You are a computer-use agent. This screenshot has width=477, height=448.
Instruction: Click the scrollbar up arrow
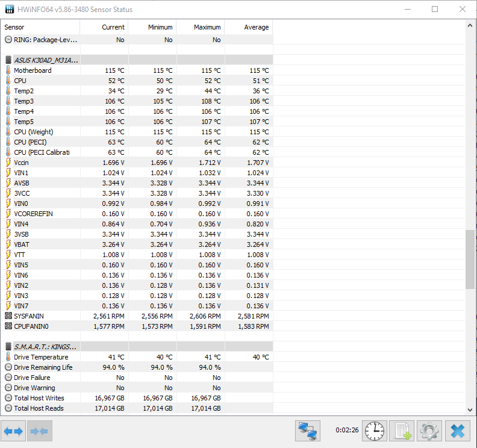click(470, 26)
